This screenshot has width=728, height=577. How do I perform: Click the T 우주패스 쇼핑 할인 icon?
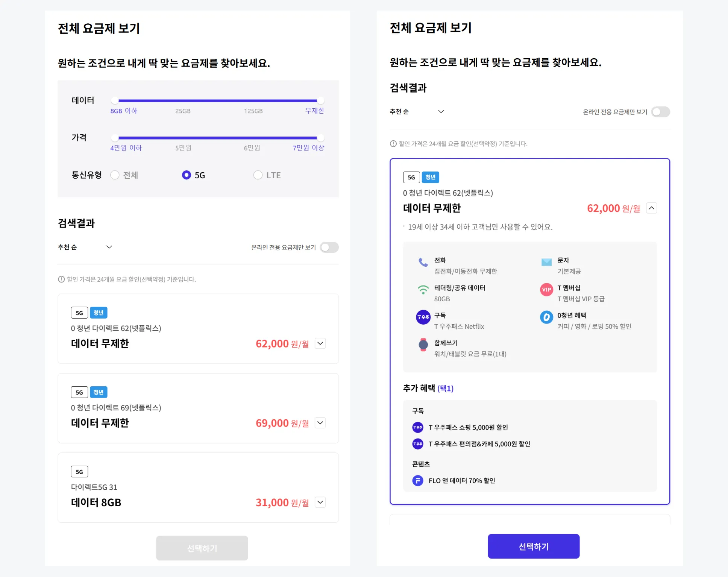click(x=417, y=427)
